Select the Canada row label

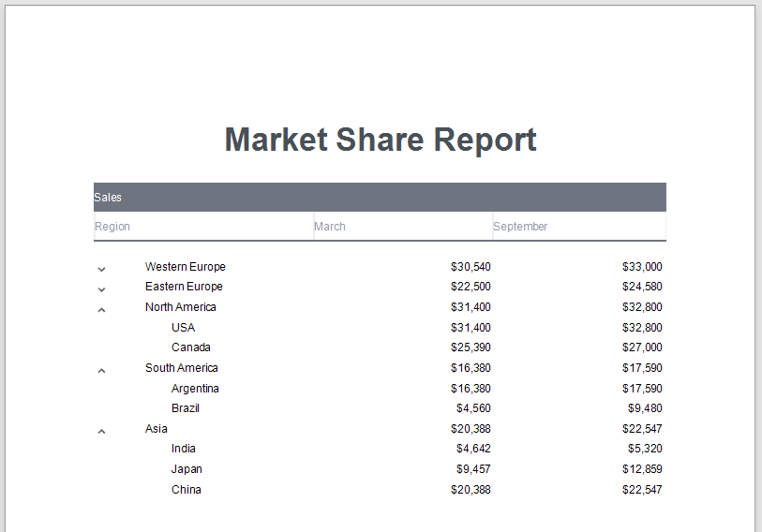(191, 347)
